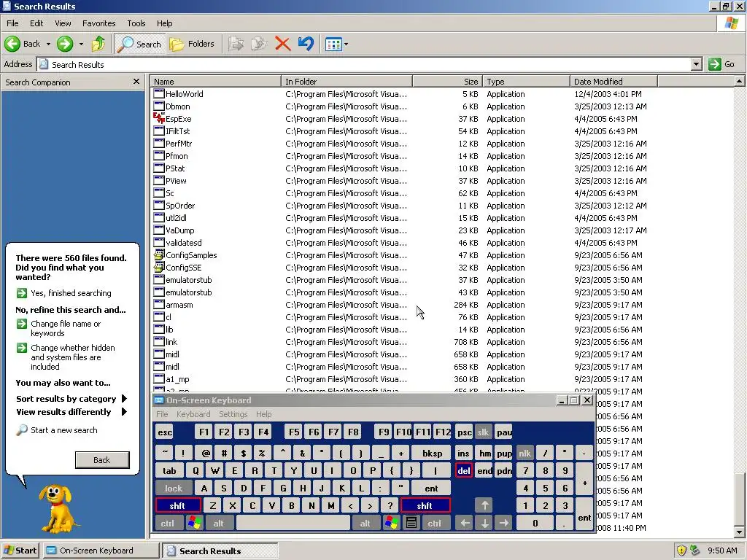
Task: Sort results by Date Modified column
Action: (613, 82)
